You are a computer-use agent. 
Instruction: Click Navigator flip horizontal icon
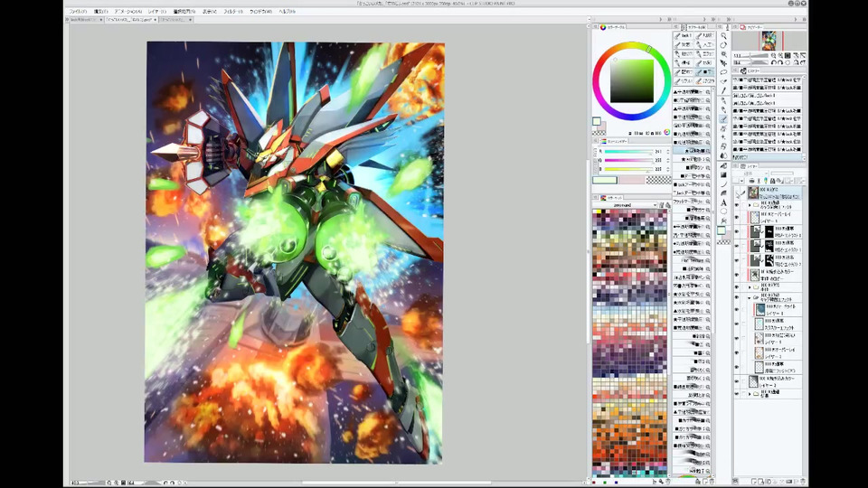[x=796, y=62]
